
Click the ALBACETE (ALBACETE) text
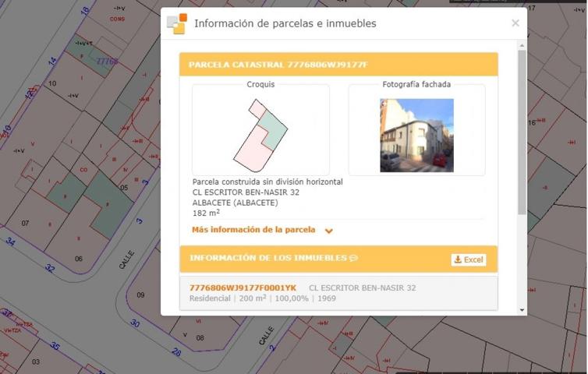(x=236, y=203)
